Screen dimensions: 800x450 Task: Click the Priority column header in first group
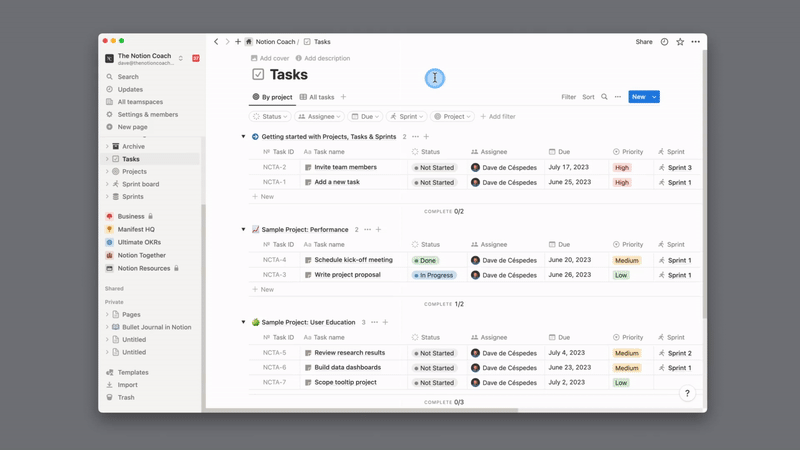[628, 152]
